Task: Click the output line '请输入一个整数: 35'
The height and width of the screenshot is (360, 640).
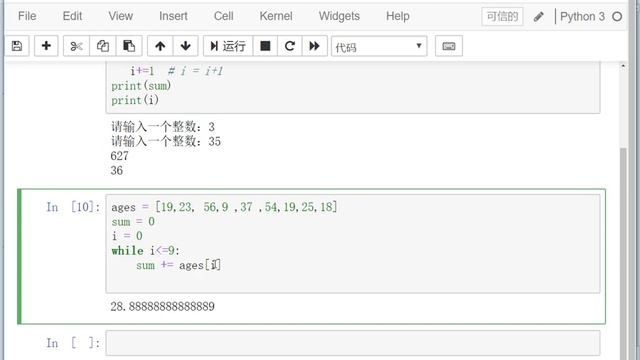Action: tap(165, 141)
